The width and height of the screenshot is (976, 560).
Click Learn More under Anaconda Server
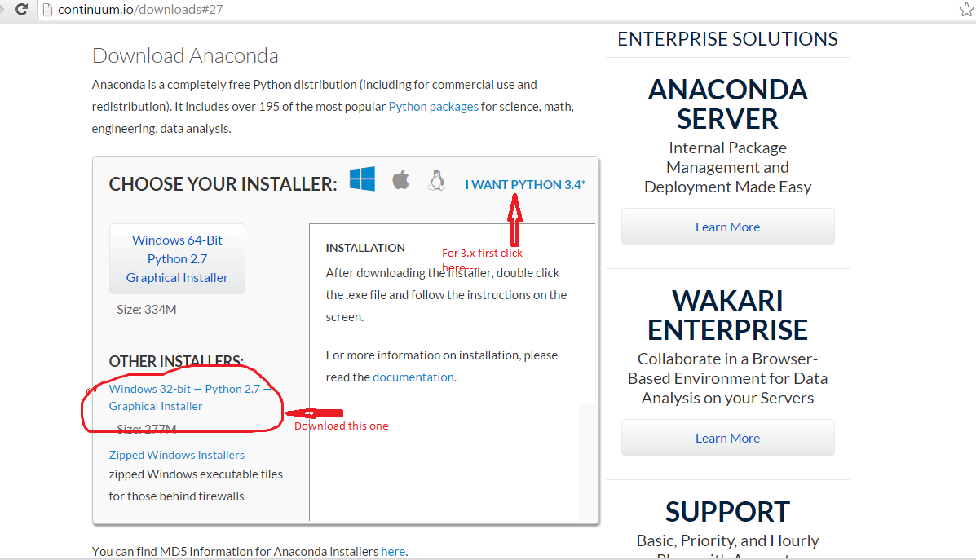[x=727, y=227]
